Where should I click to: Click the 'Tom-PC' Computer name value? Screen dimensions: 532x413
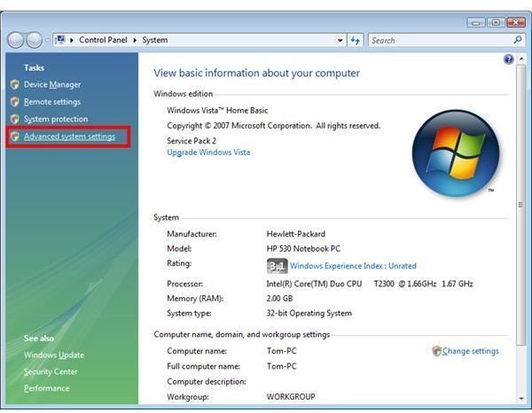coord(282,351)
